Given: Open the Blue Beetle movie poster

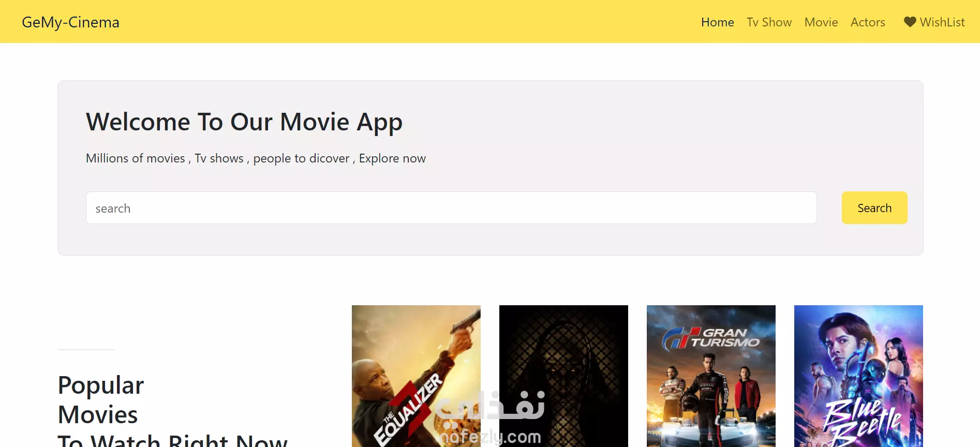Looking at the screenshot, I should pos(858,376).
